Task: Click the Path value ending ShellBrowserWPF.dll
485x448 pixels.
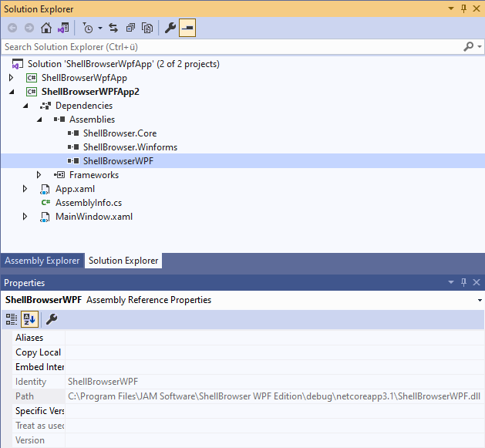Action: [274, 396]
